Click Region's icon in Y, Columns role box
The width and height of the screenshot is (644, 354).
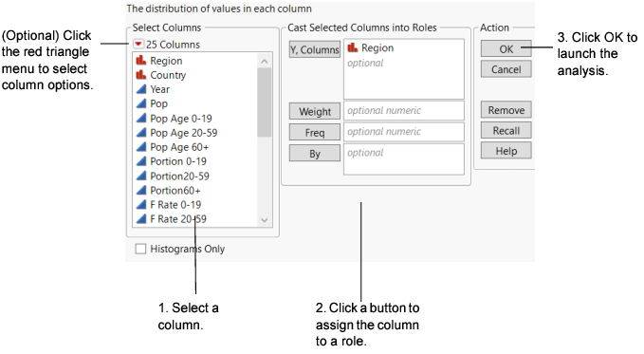pyautogui.click(x=353, y=47)
